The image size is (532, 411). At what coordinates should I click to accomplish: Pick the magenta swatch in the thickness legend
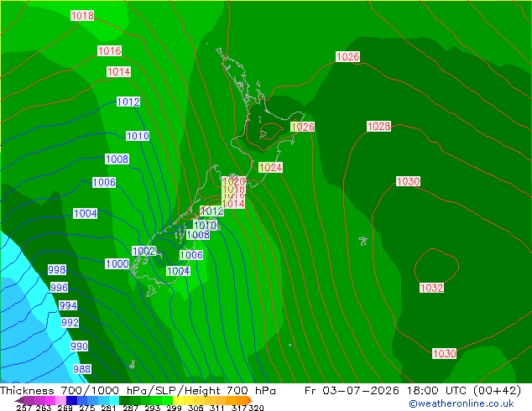point(50,400)
